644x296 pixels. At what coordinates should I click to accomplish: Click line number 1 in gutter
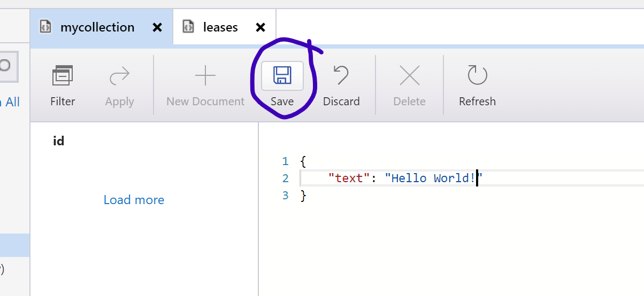286,161
